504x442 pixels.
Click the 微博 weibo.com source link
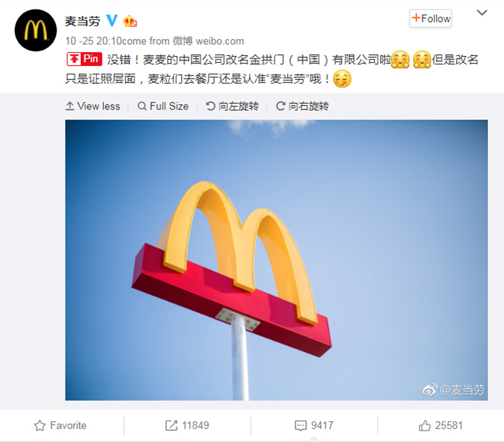point(209,41)
